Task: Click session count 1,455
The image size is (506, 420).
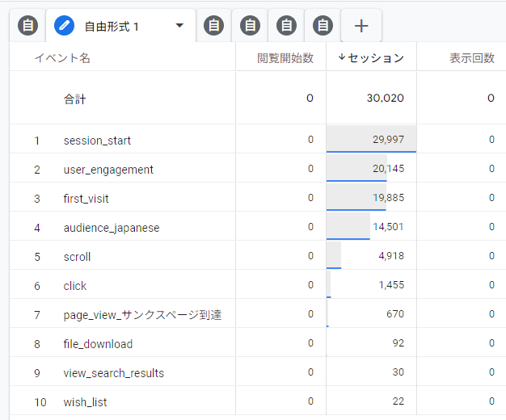Action: coord(391,285)
